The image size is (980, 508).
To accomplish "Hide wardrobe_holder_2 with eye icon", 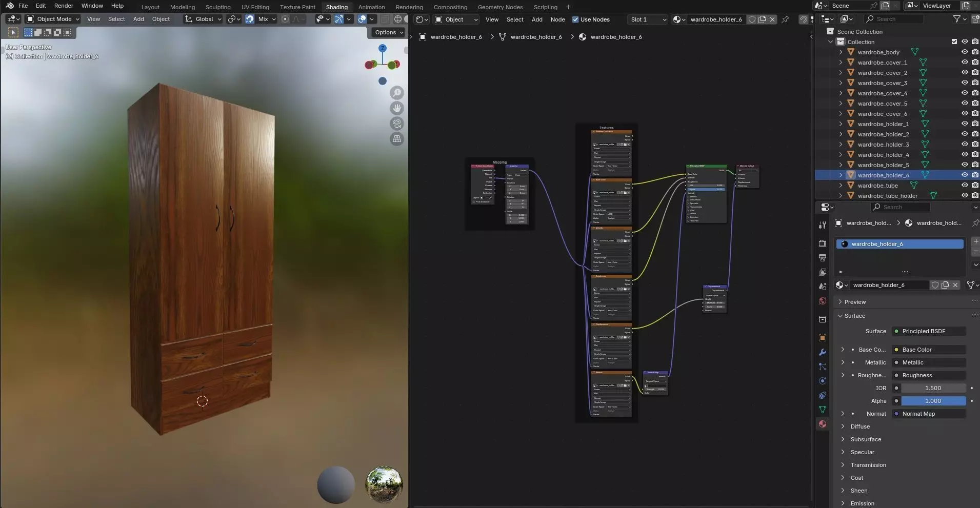I will [965, 134].
